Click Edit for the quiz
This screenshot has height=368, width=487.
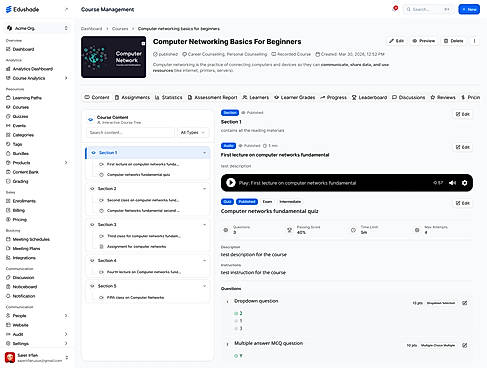(x=463, y=203)
